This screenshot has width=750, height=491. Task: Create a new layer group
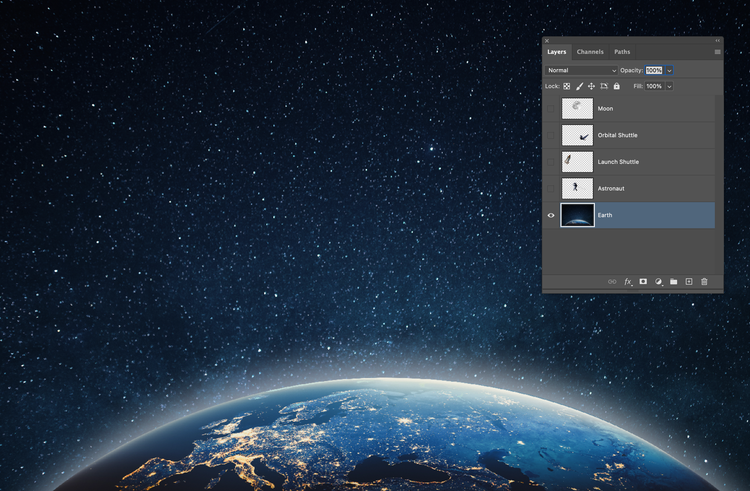[x=673, y=282]
